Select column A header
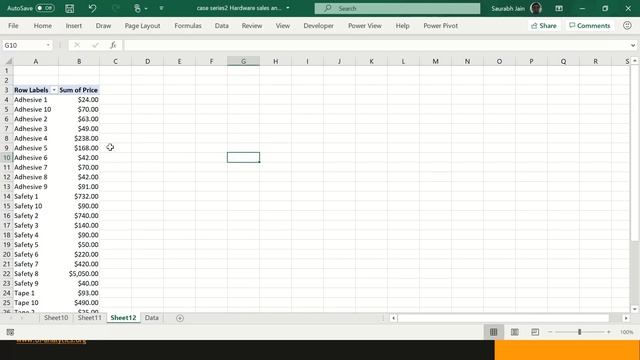The height and width of the screenshot is (360, 640). (36, 61)
